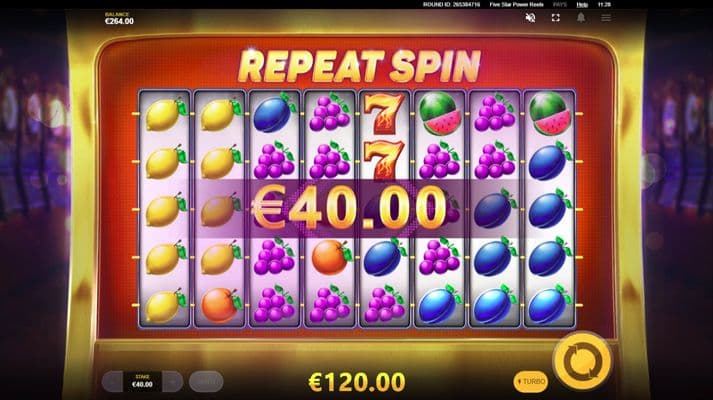713x400 pixels.
Task: Click the orange symbol on the fourth reel
Action: (331, 257)
